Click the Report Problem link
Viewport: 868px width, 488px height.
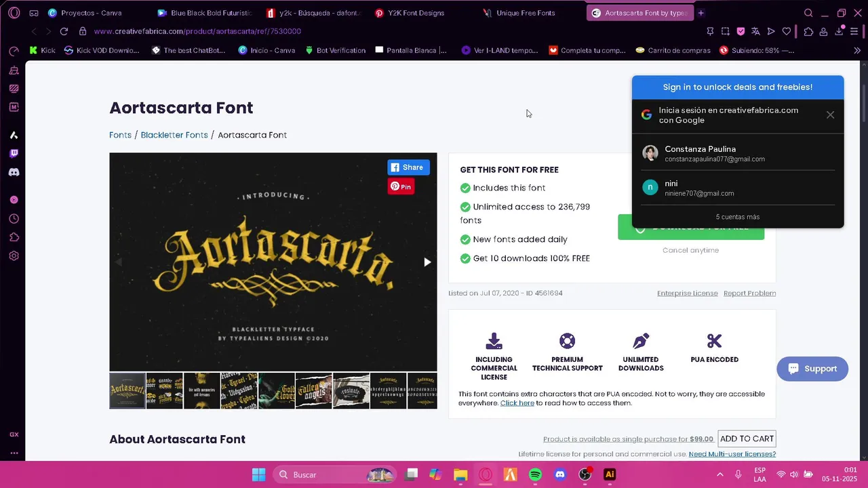pos(749,293)
